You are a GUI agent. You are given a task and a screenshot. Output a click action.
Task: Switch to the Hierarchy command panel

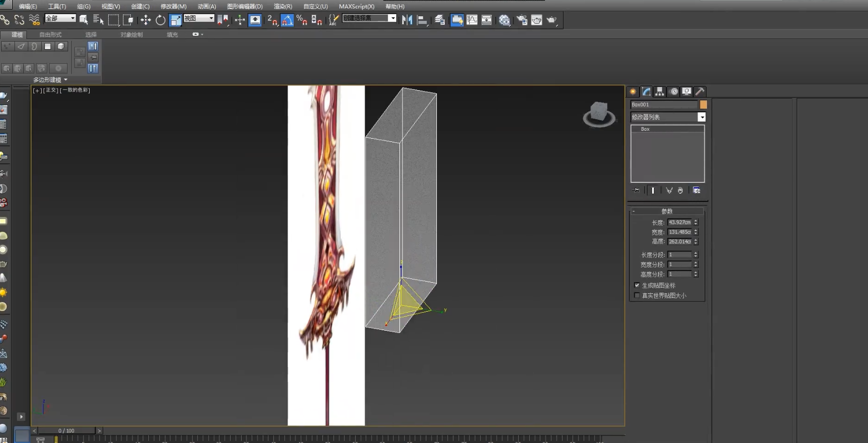point(660,91)
